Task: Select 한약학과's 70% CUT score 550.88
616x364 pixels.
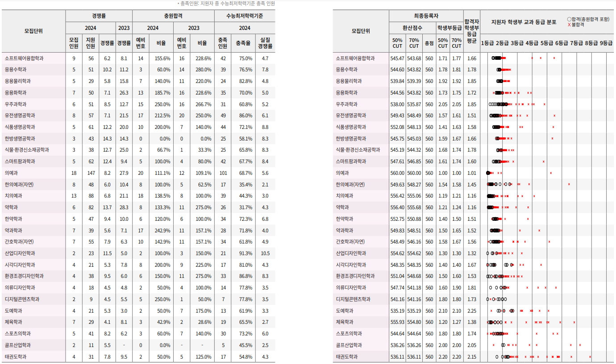Action: point(414,219)
